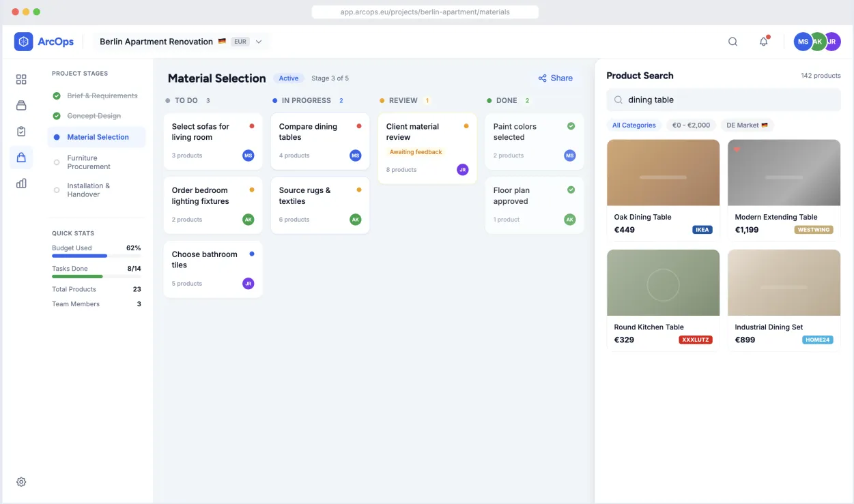Toggle the Floor plan approved checkmark
The width and height of the screenshot is (854, 504).
click(571, 190)
